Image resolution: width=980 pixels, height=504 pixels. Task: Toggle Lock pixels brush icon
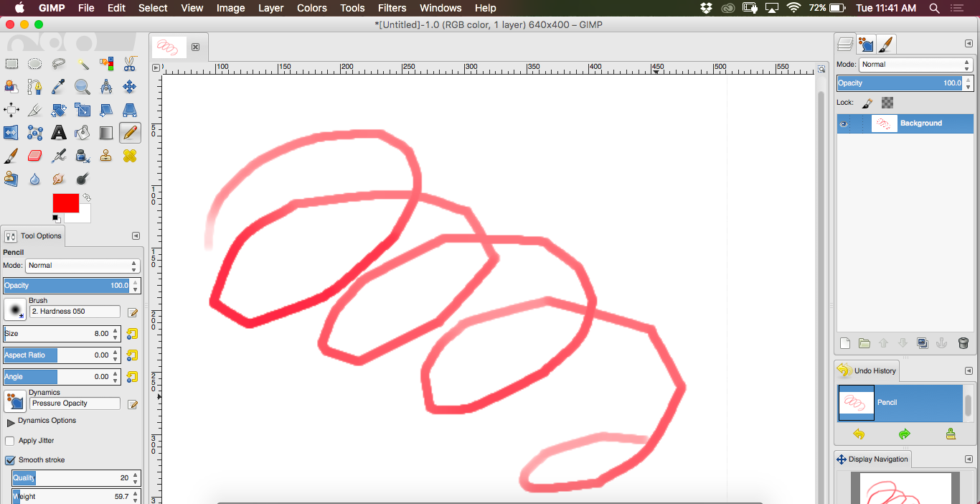[867, 103]
